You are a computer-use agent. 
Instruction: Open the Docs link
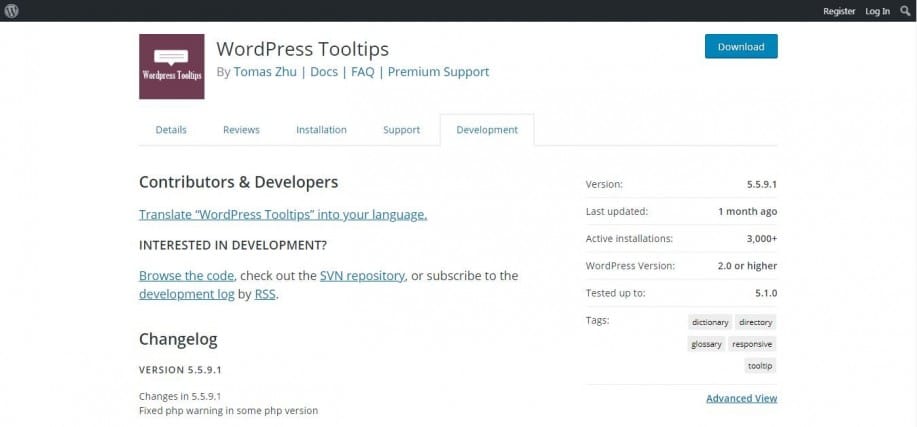324,72
